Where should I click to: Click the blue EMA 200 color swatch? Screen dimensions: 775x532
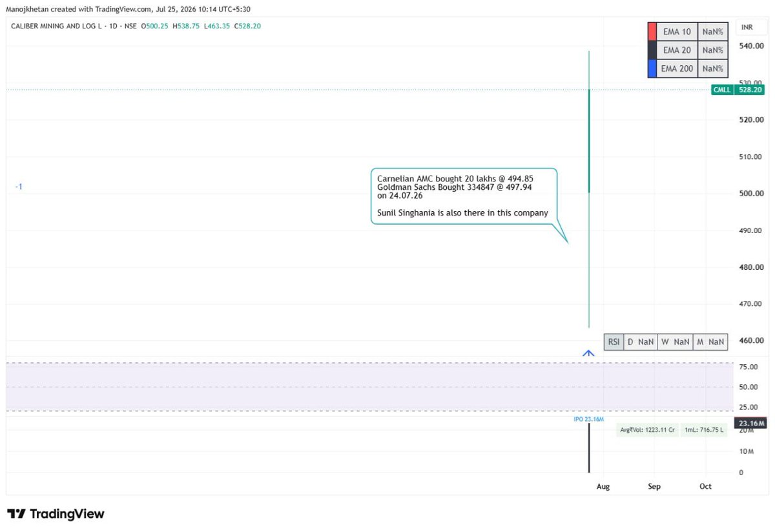tap(652, 68)
